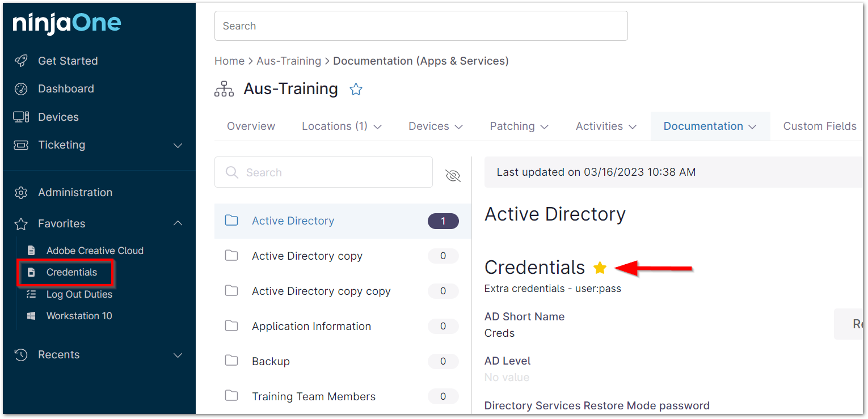Open the Patching tab dropdown
868x419 pixels.
click(519, 126)
